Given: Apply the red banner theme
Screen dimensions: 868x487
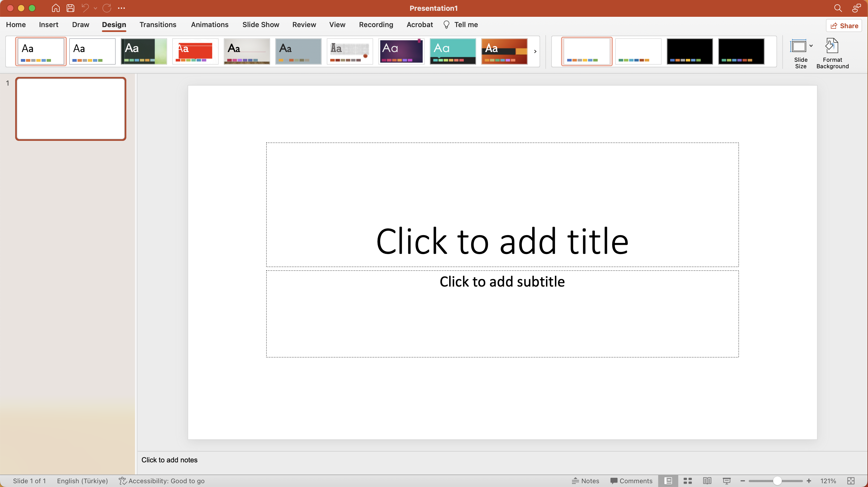Looking at the screenshot, I should pyautogui.click(x=195, y=51).
